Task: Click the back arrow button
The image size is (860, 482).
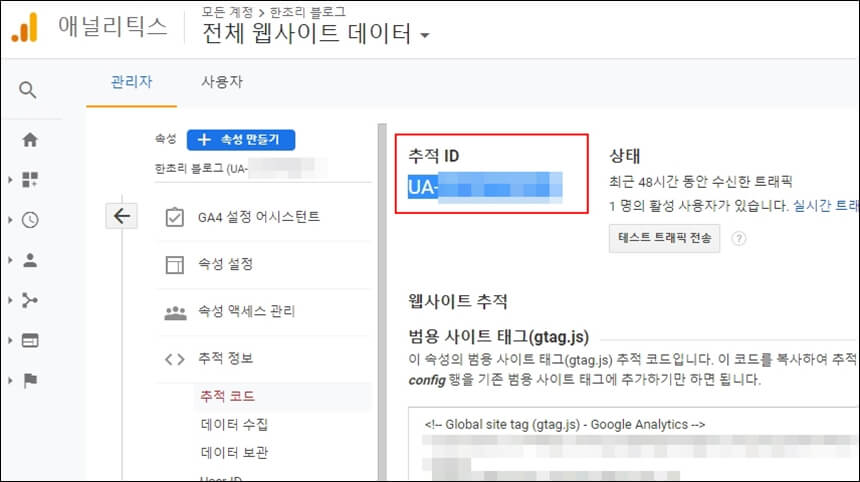Action: [x=121, y=216]
